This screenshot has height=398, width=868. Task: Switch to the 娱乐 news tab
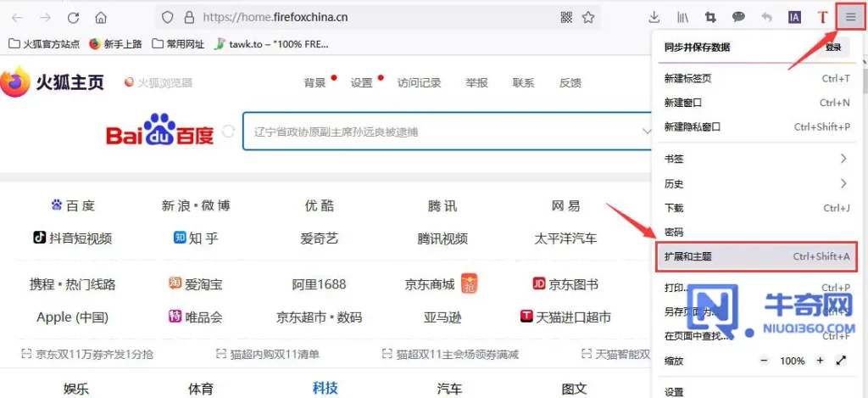click(75, 389)
